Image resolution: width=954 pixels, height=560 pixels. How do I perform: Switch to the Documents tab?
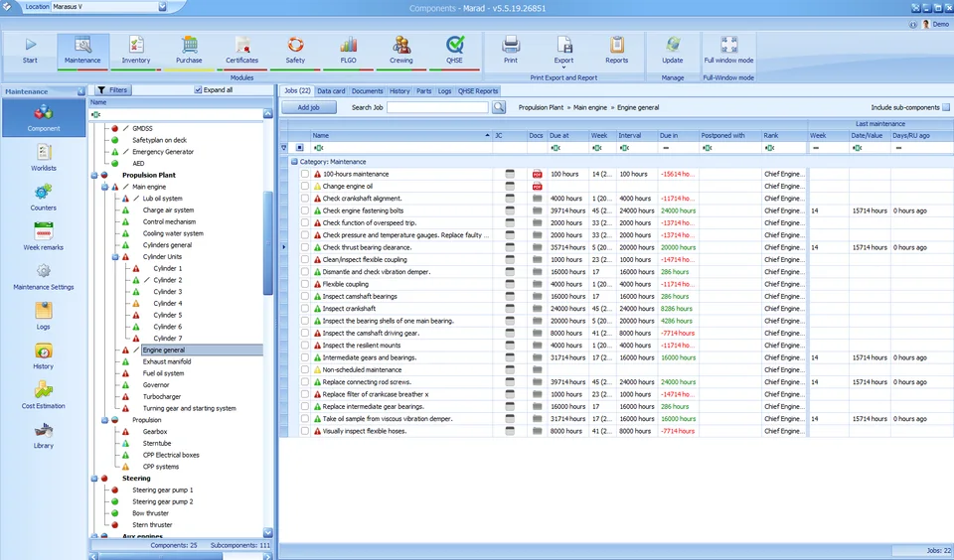tap(368, 91)
